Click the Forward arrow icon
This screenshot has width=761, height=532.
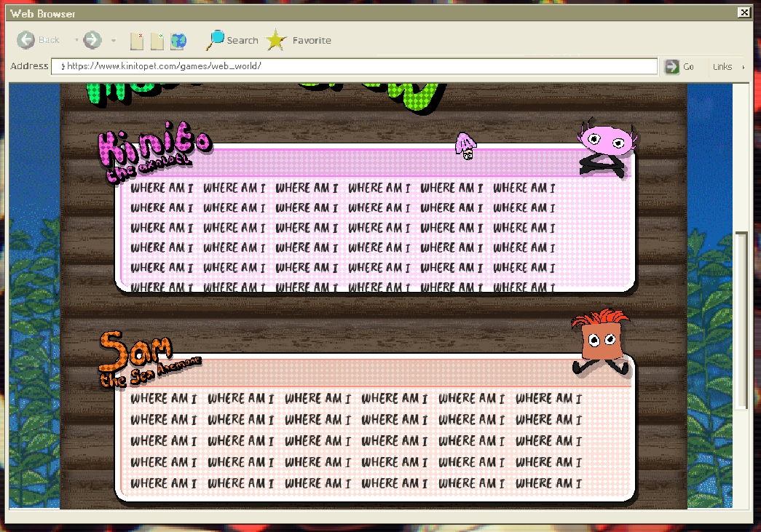[x=92, y=40]
